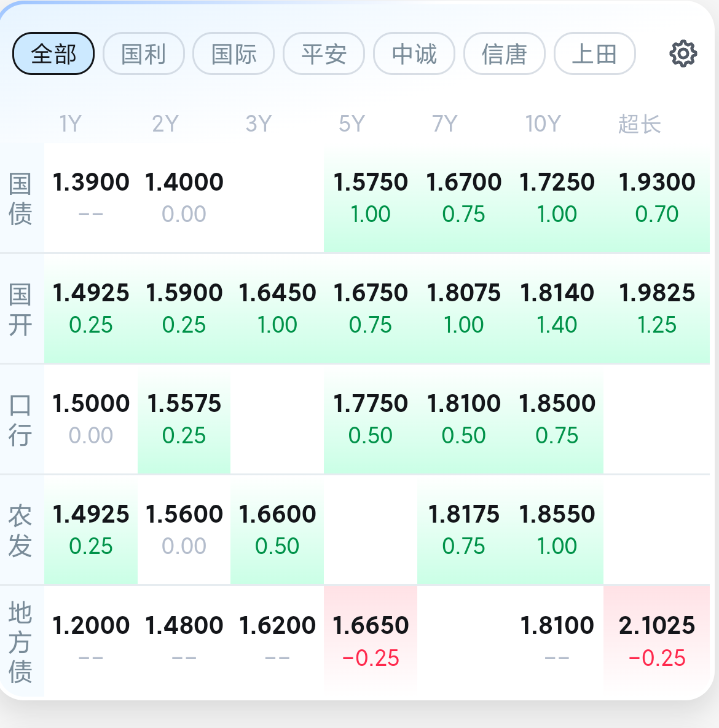Switch to the 国际 tab
Screen dimensions: 719x728
point(234,54)
